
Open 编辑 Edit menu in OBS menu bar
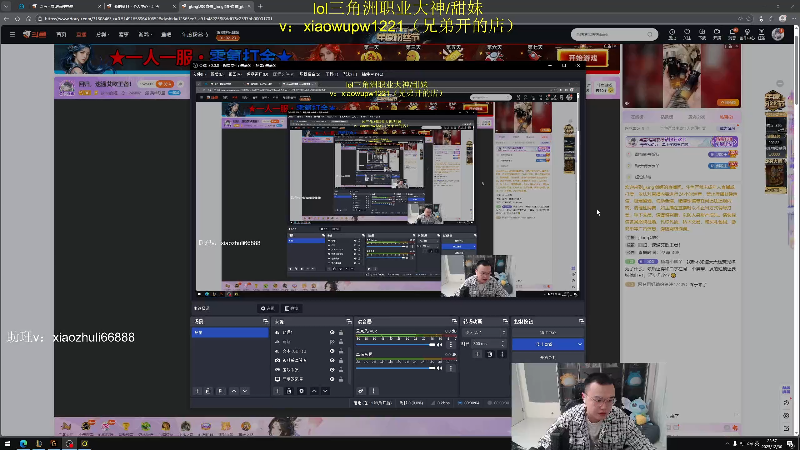click(216, 74)
